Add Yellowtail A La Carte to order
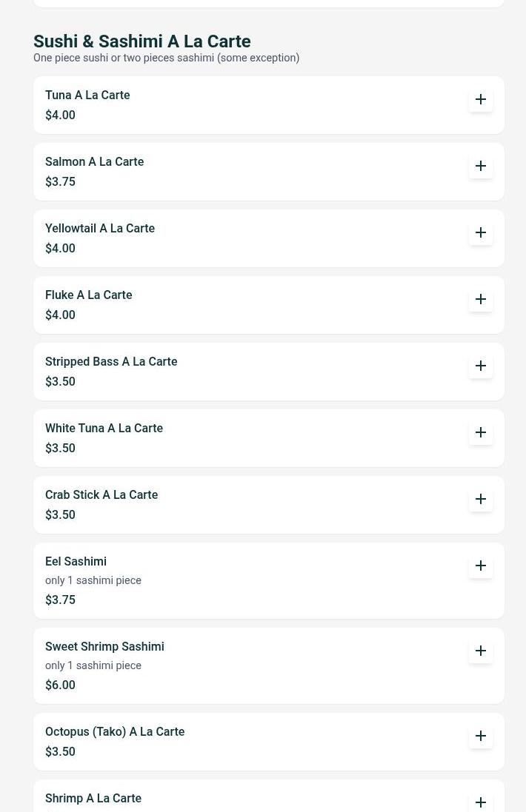This screenshot has width=526, height=812. coord(481,232)
